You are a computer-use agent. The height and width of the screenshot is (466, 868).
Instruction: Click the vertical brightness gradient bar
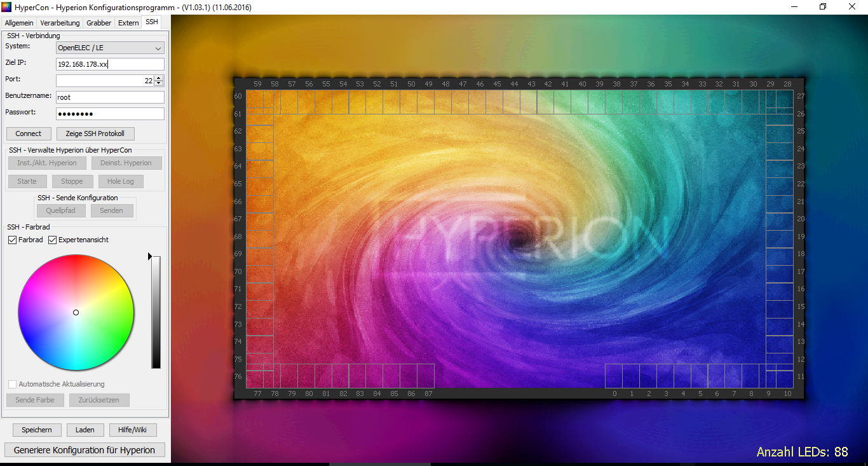point(156,312)
